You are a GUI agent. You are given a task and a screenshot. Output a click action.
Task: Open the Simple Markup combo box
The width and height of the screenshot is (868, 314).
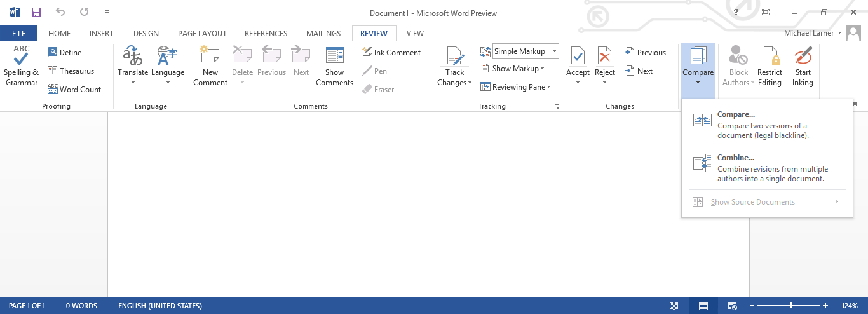(526, 51)
